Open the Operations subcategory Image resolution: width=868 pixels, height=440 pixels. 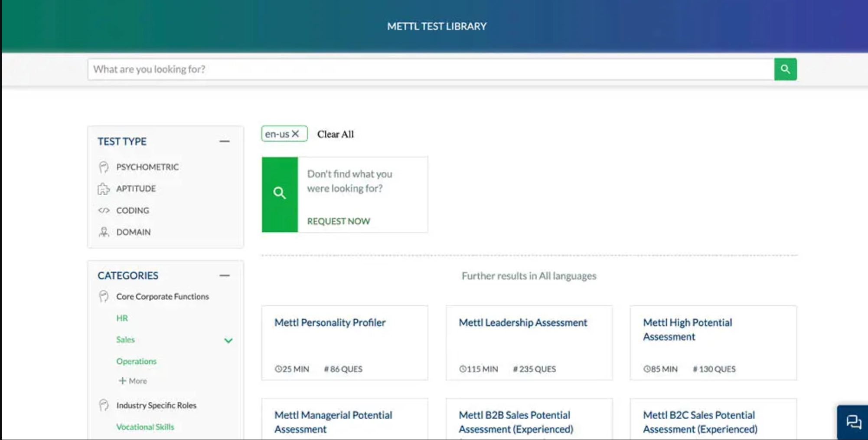click(136, 361)
